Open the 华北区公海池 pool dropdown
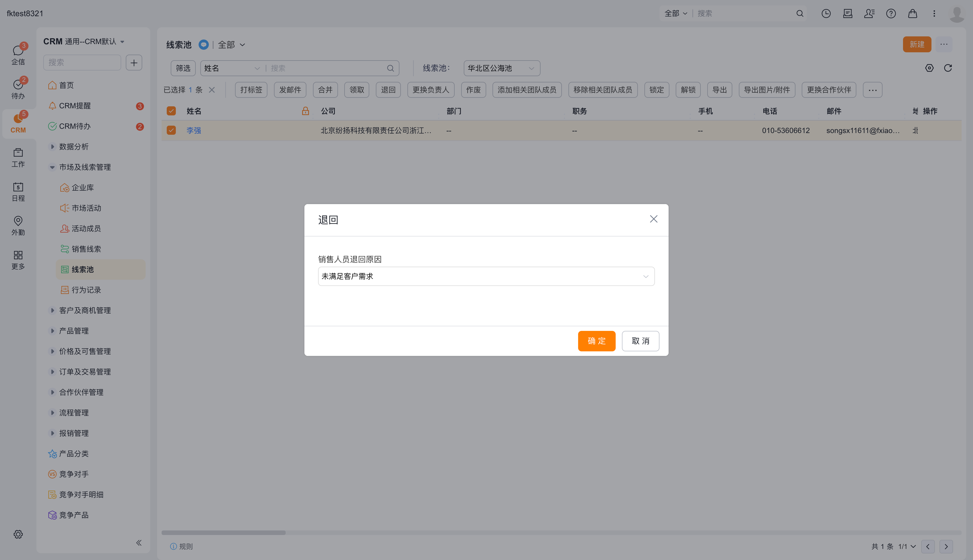Image resolution: width=973 pixels, height=560 pixels. coord(502,68)
